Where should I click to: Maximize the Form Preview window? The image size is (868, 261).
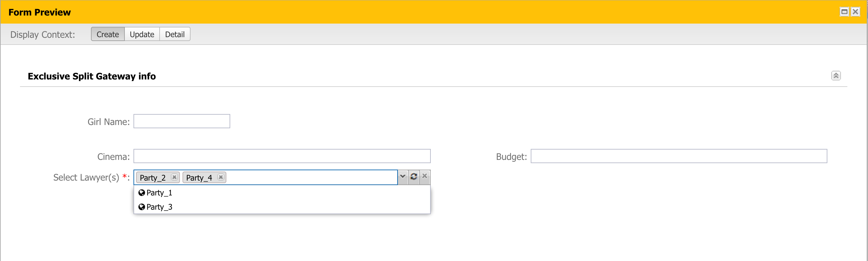coord(844,12)
